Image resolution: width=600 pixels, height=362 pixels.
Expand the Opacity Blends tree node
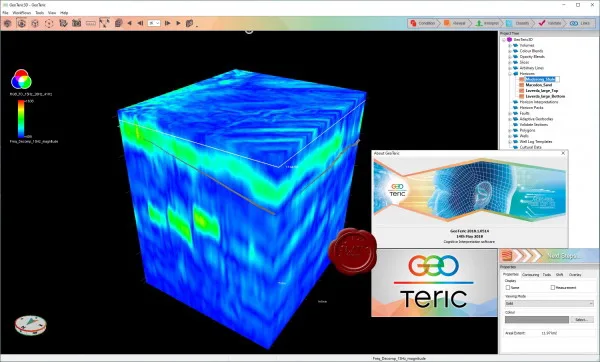click(x=510, y=57)
